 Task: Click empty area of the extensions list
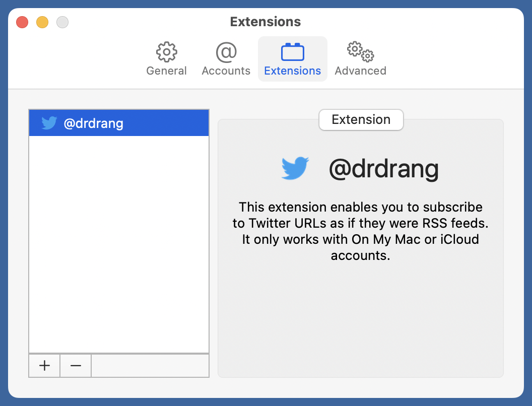pyautogui.click(x=119, y=242)
